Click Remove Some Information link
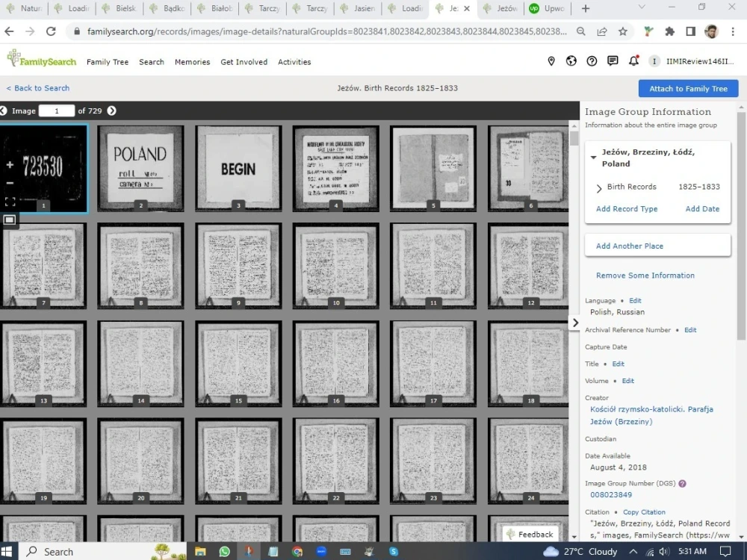Viewport: 747px width, 560px height. point(645,276)
